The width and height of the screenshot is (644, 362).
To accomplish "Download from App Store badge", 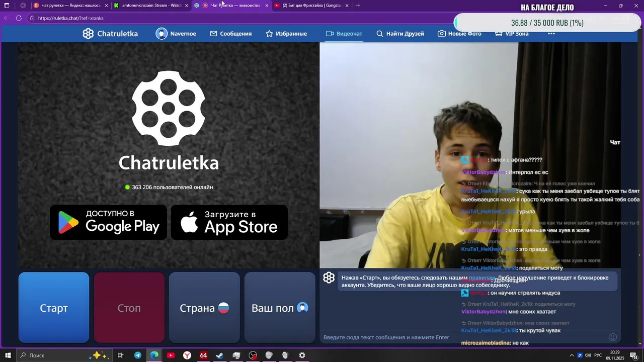I will (229, 222).
